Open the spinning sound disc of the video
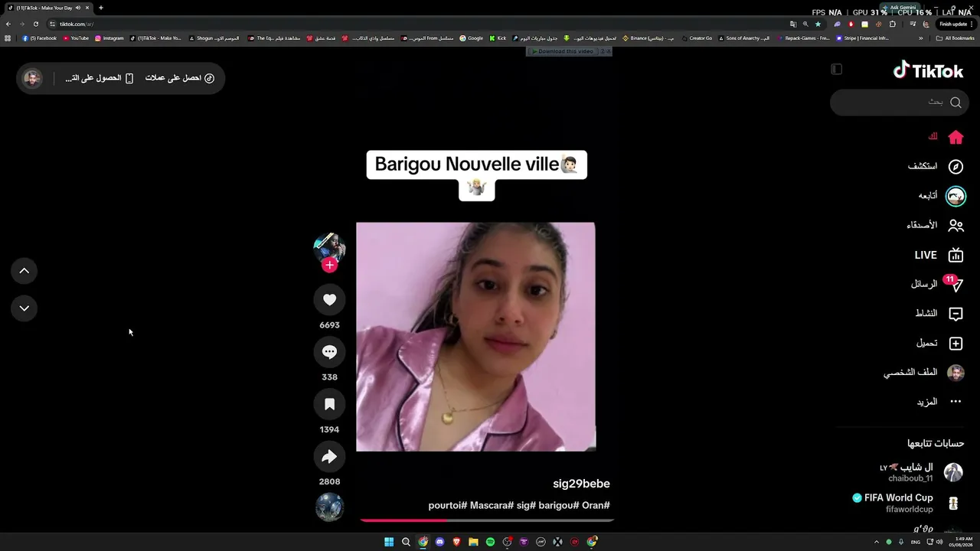 [329, 507]
